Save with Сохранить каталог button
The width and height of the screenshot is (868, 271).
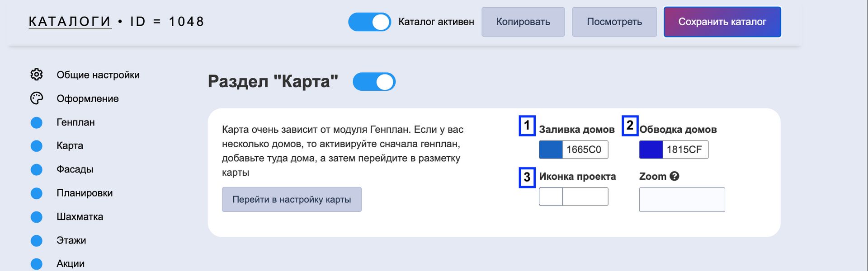tap(722, 22)
